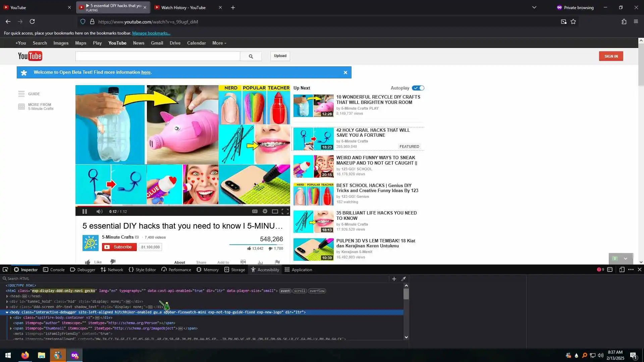The width and height of the screenshot is (644, 362).
Task: Subscribe to the 5-Minute Crafts channel
Action: 119,247
